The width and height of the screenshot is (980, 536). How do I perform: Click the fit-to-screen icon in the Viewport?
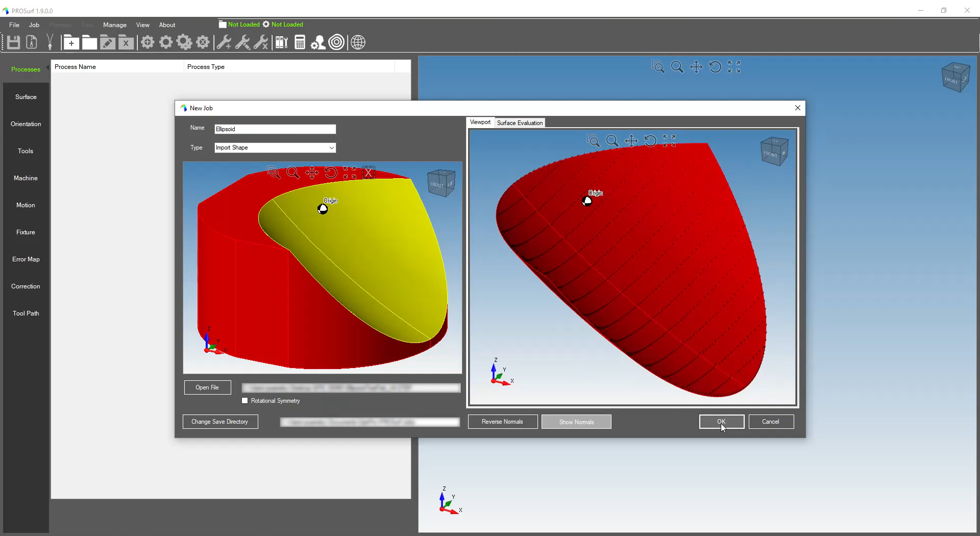click(x=670, y=141)
